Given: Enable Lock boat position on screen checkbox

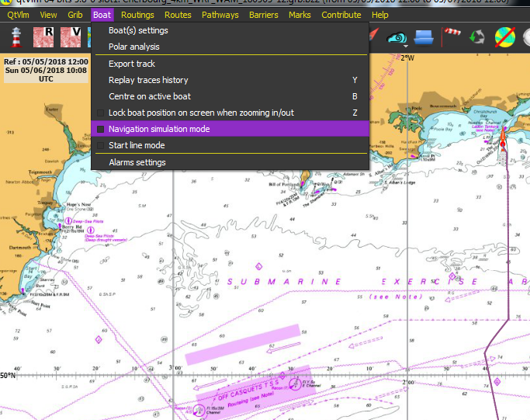Looking at the screenshot, I should click(x=99, y=113).
